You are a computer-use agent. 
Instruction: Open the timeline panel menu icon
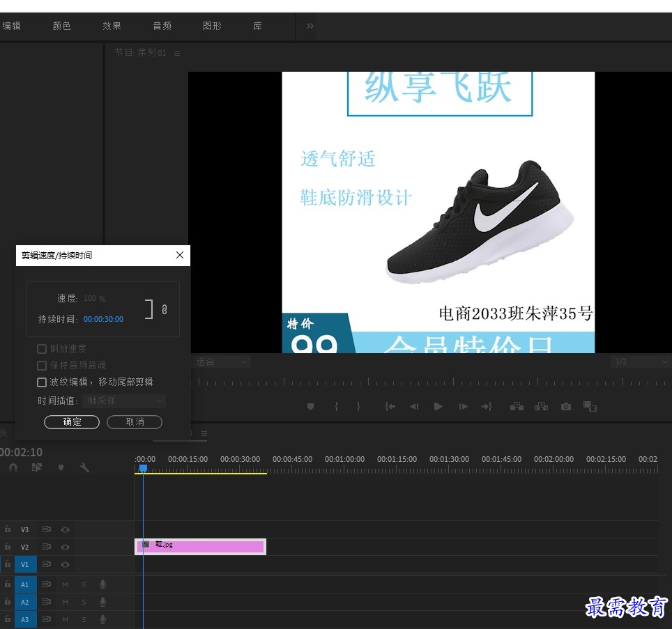[204, 434]
